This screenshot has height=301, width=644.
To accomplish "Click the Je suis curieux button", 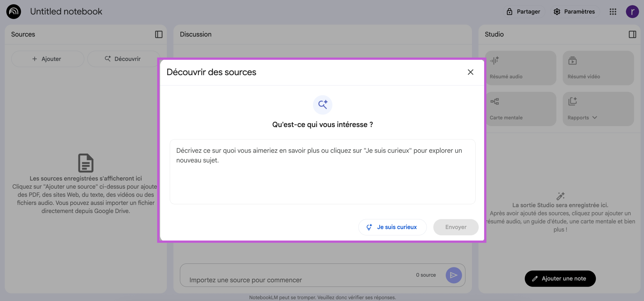I will tap(392, 227).
